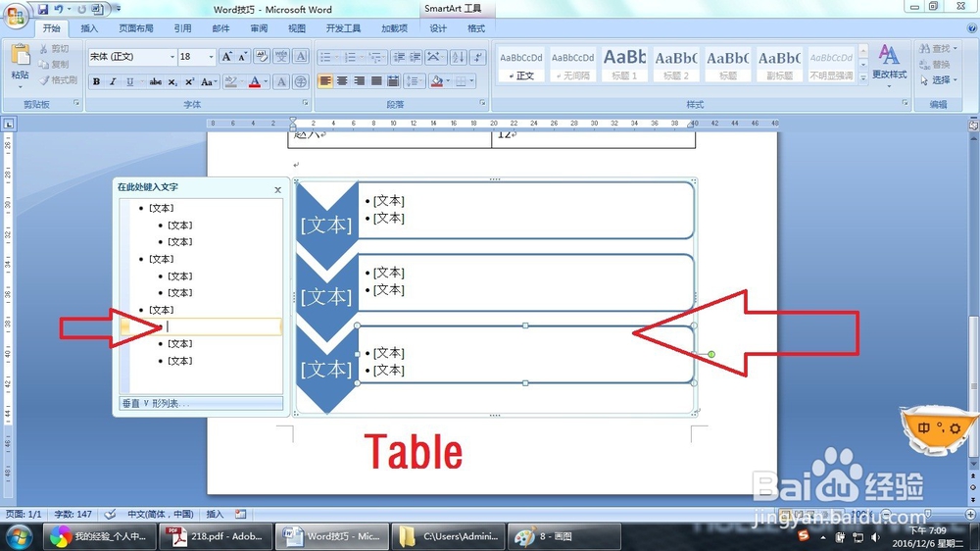Toggle 插入 insert mode in status bar

(x=215, y=514)
